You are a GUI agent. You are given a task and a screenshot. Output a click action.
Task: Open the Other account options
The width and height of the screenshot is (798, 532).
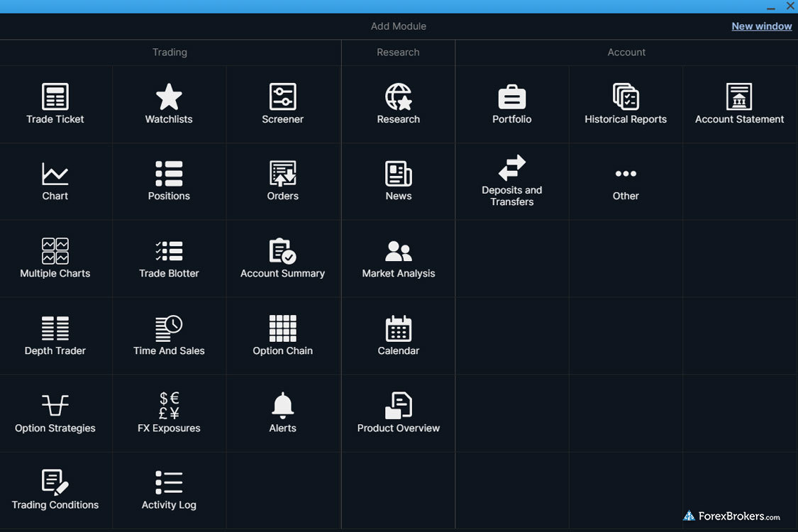(626, 181)
